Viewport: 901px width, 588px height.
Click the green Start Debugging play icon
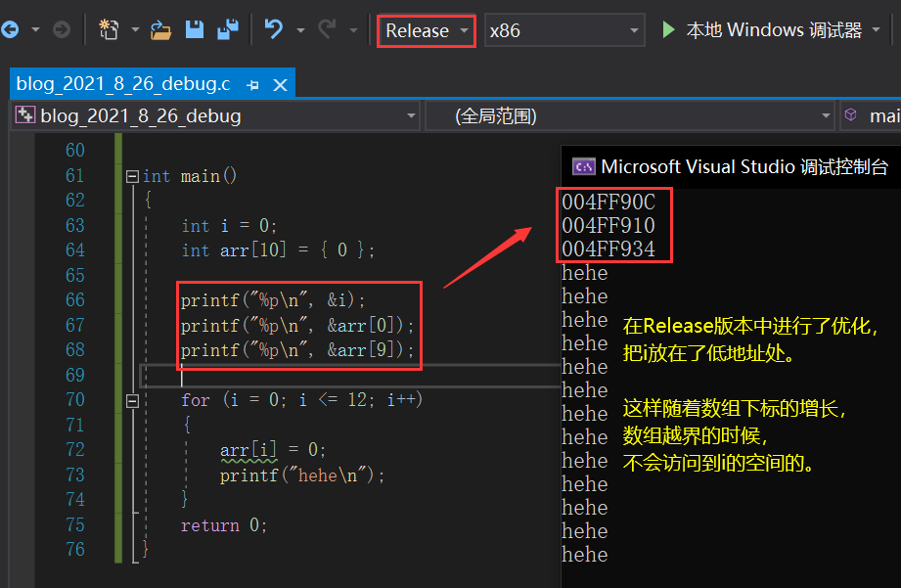(x=668, y=30)
